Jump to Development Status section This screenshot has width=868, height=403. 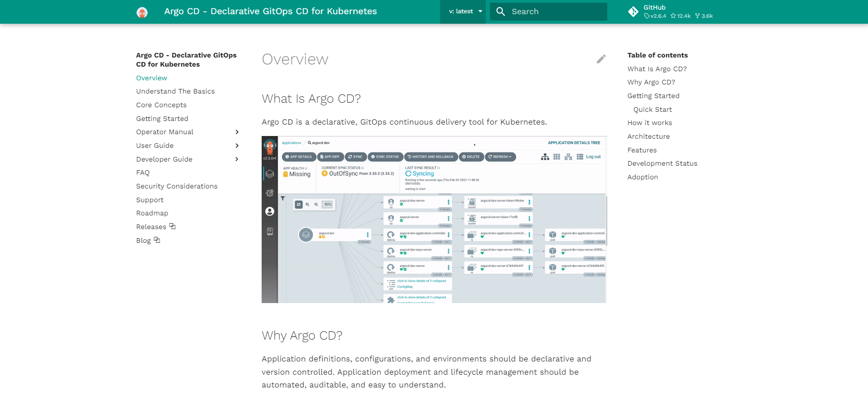click(662, 163)
